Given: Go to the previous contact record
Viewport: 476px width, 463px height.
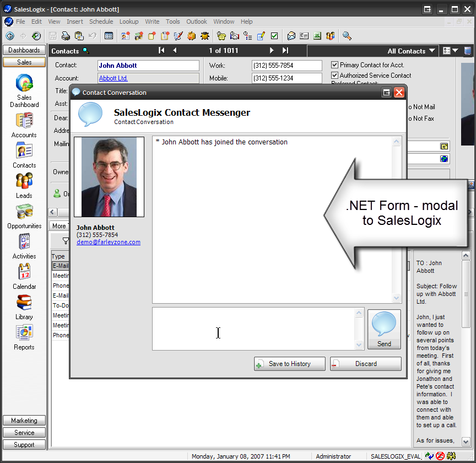Looking at the screenshot, I should tap(175, 50).
